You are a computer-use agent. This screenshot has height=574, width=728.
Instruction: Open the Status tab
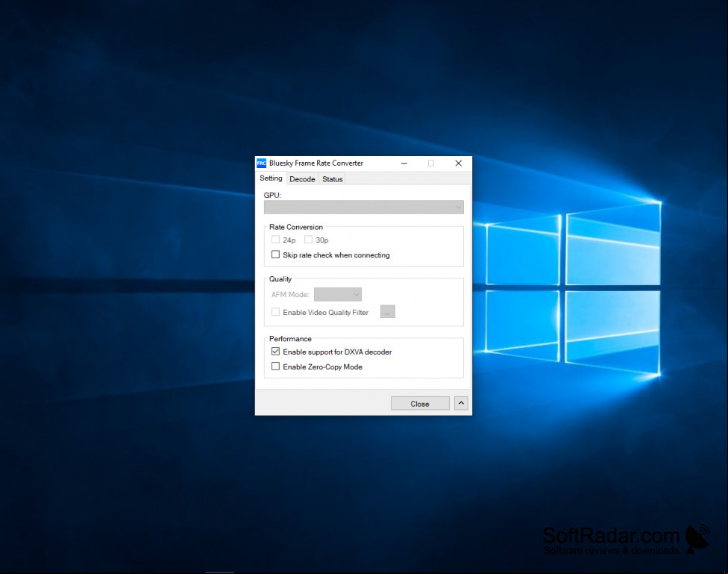[333, 179]
